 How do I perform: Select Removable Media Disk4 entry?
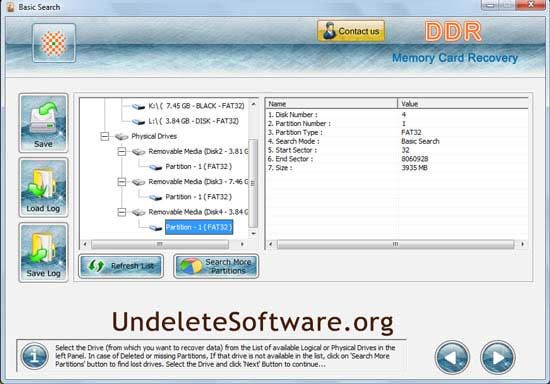coord(198,212)
